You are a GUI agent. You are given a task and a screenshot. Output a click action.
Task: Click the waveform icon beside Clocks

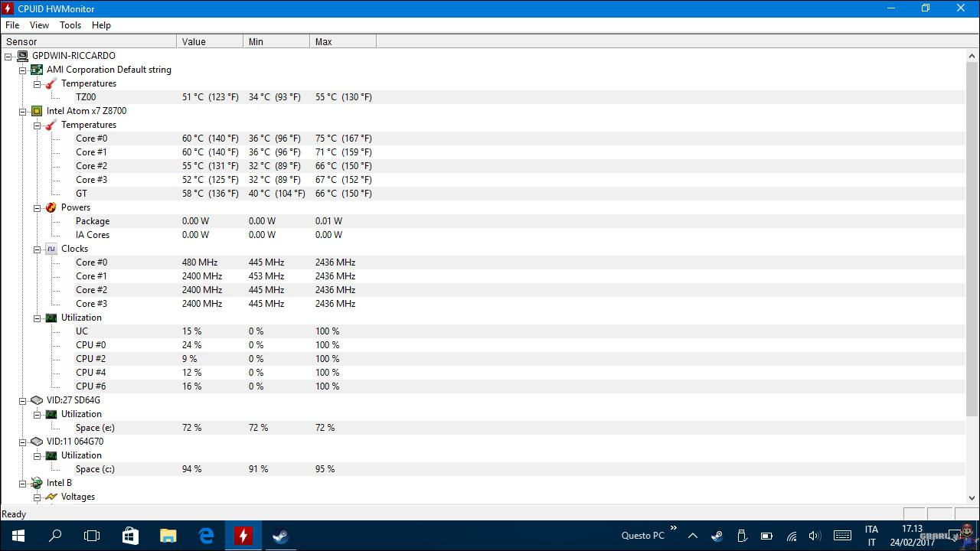tap(51, 249)
